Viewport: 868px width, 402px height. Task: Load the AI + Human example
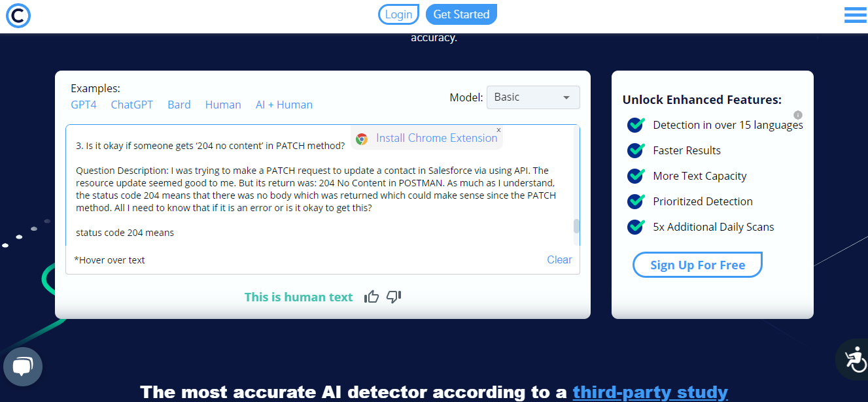tap(284, 105)
